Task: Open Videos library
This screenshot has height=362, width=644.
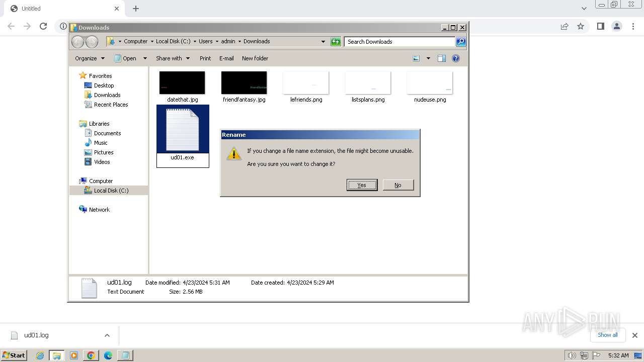Action: click(x=102, y=162)
